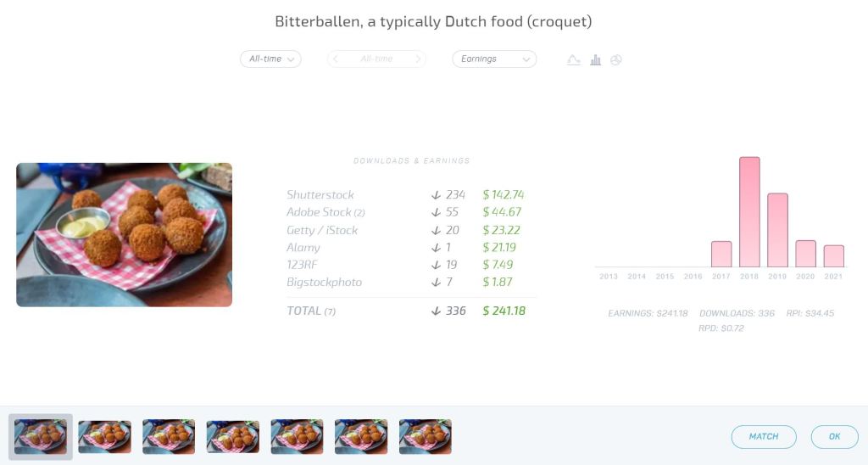Click the 2019 earnings bar

pyautogui.click(x=777, y=230)
